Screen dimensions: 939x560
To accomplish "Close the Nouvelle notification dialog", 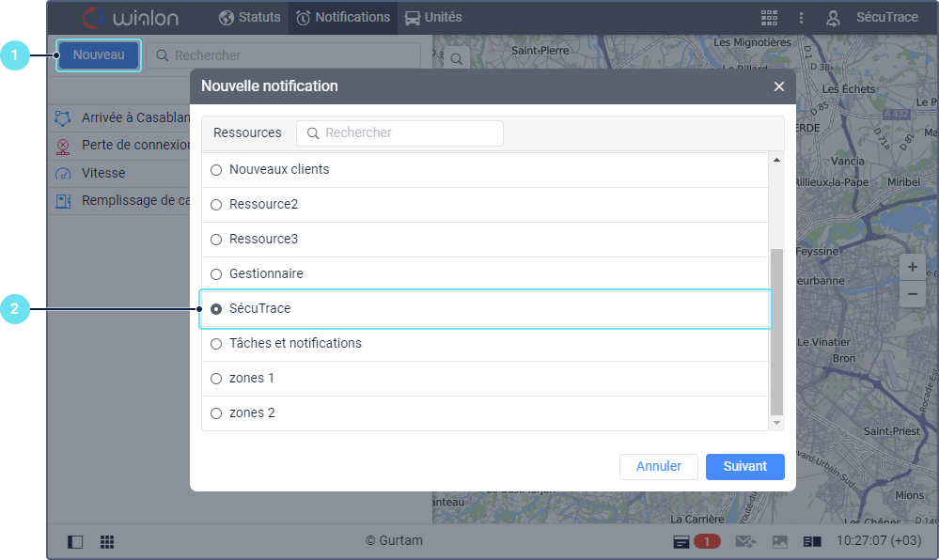I will tap(778, 86).
